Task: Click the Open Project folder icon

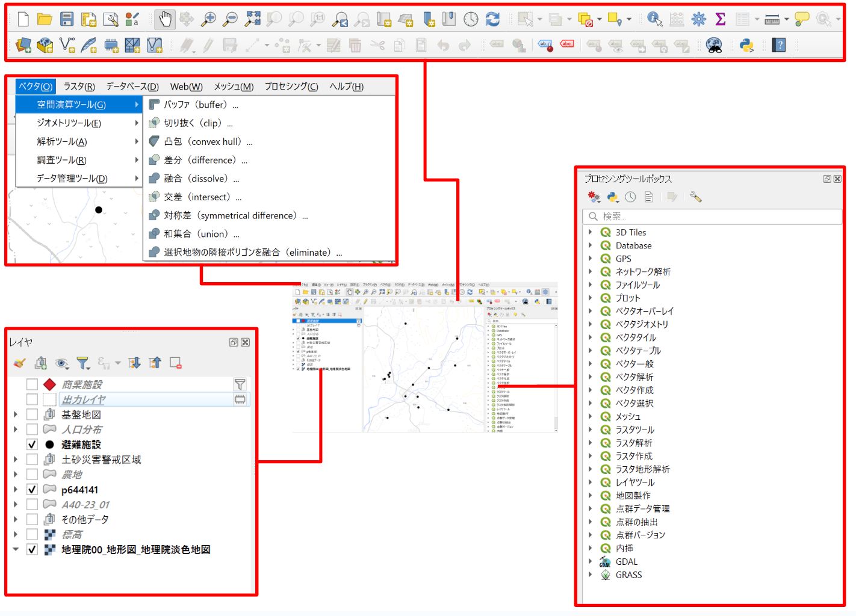Action: click(x=45, y=19)
